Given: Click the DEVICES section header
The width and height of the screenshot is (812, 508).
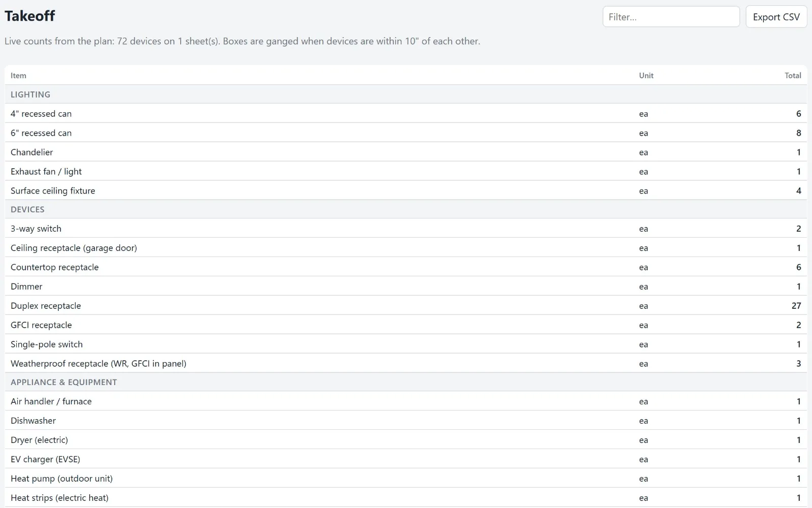Looking at the screenshot, I should point(406,209).
